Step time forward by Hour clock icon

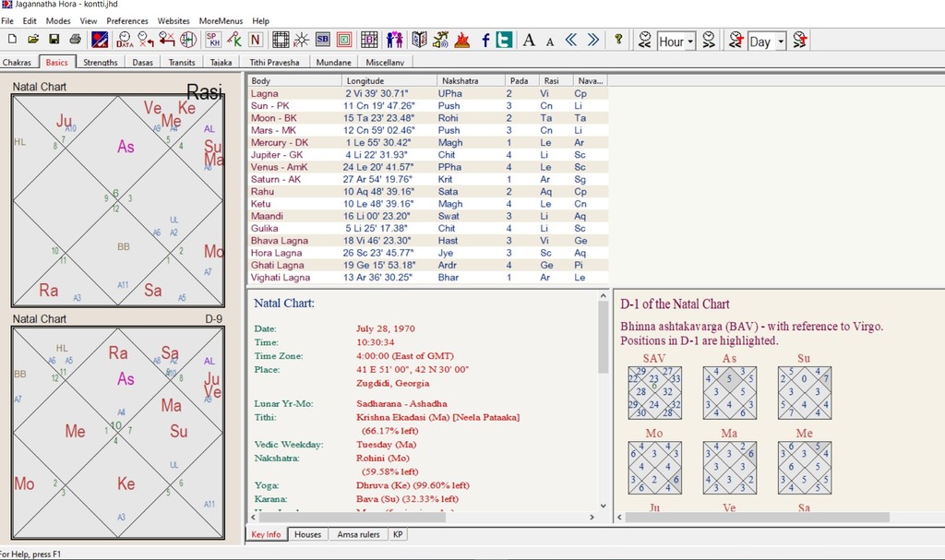pos(709,40)
